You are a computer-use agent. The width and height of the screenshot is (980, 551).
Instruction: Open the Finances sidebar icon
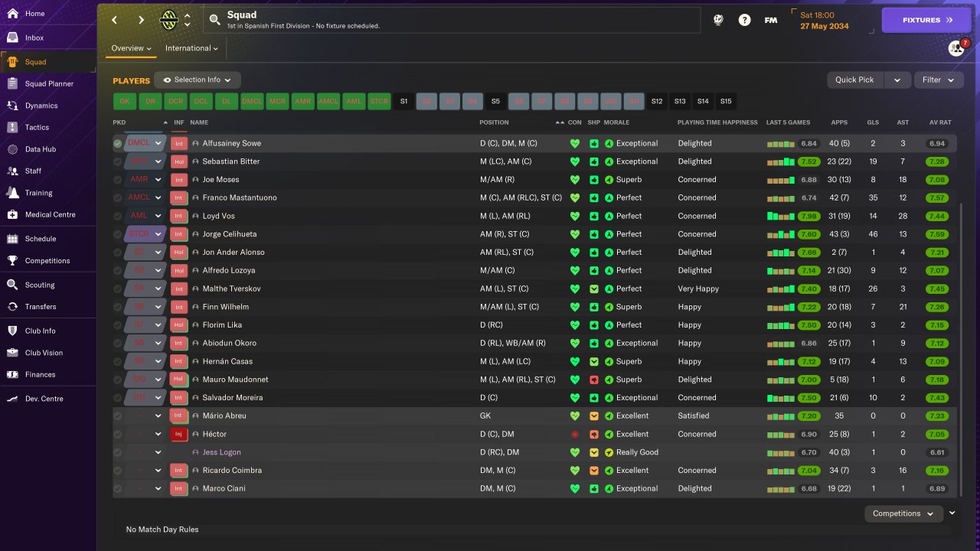pyautogui.click(x=12, y=374)
